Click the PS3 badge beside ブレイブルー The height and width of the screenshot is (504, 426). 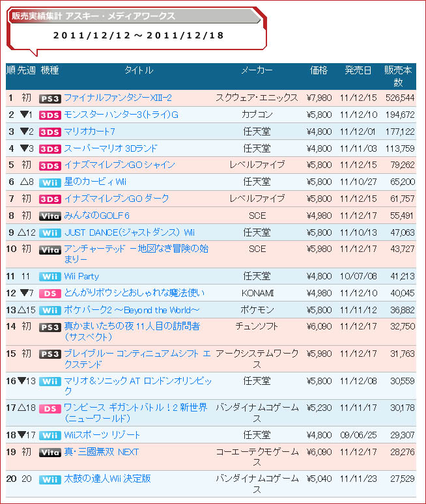[x=50, y=354]
